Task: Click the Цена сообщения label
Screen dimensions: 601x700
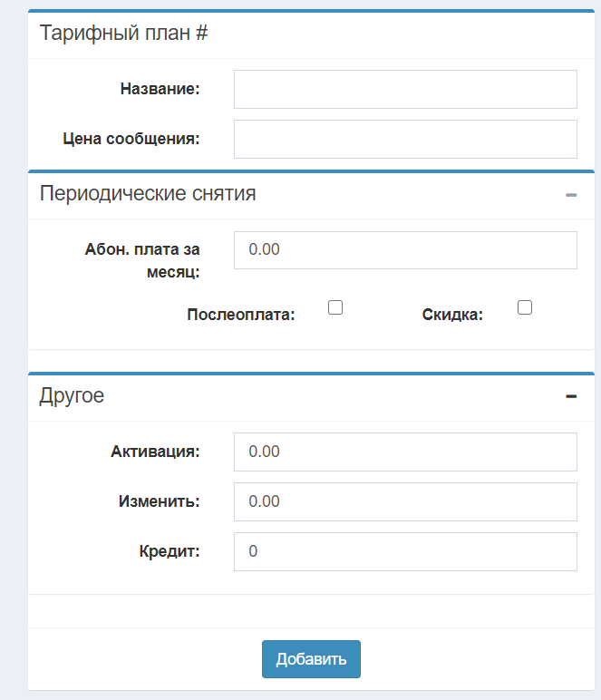Action: 131,139
